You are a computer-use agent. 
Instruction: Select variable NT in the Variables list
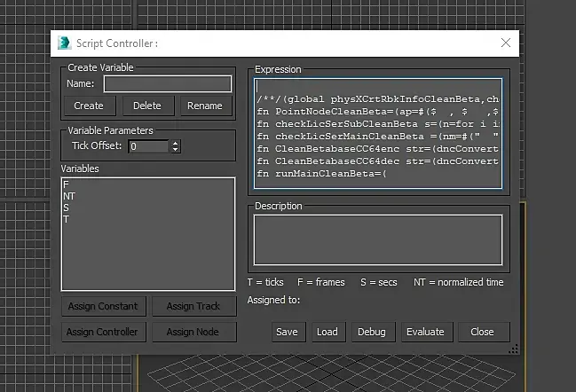pyautogui.click(x=69, y=196)
